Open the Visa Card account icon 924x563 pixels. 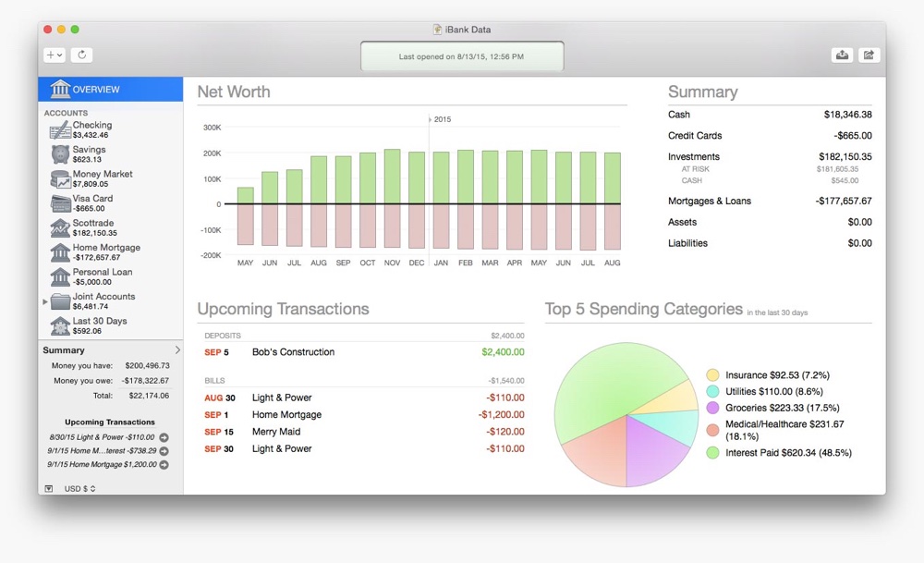point(60,203)
